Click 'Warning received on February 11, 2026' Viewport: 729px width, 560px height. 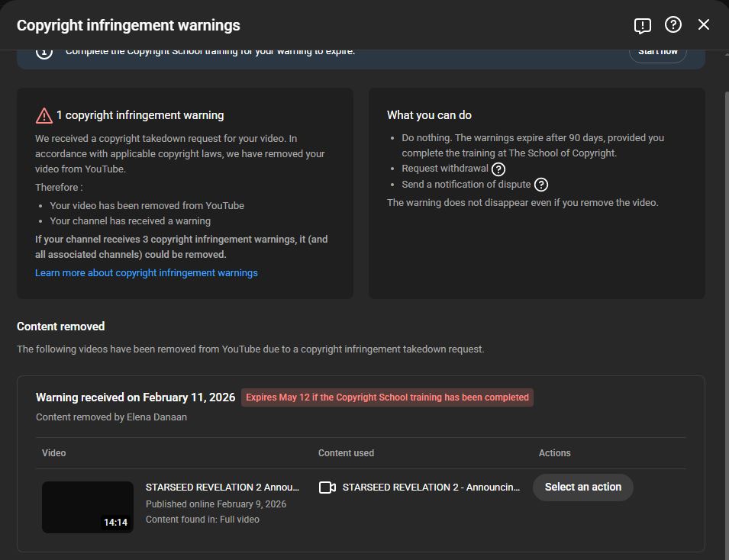click(x=136, y=397)
